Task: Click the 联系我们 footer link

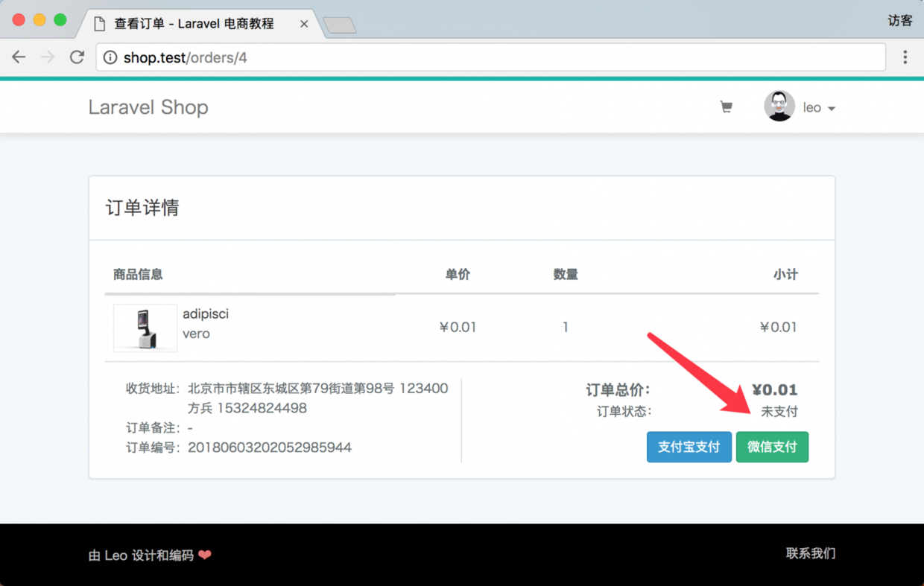Action: point(811,553)
